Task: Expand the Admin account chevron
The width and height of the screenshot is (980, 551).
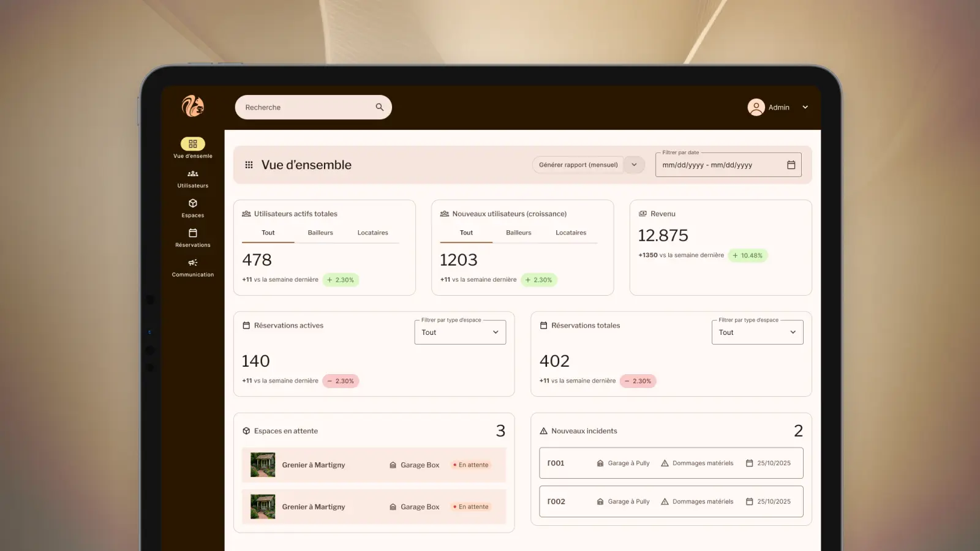Action: [805, 107]
